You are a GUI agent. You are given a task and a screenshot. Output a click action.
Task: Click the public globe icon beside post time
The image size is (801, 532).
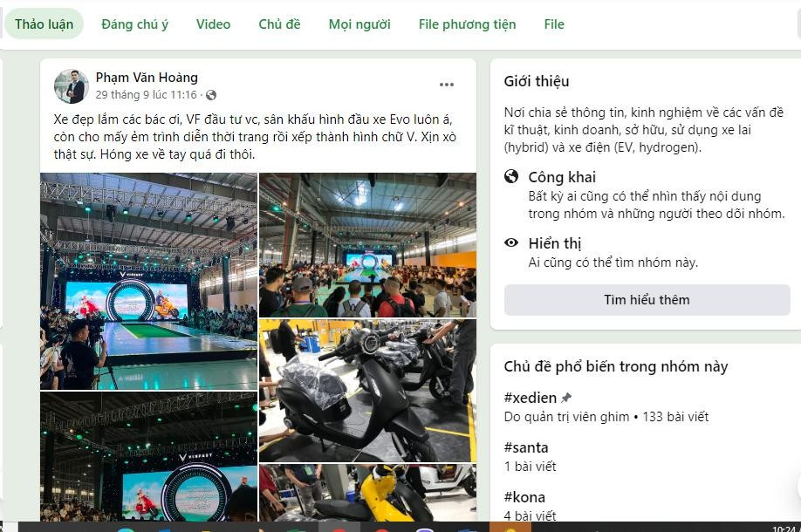pyautogui.click(x=211, y=95)
